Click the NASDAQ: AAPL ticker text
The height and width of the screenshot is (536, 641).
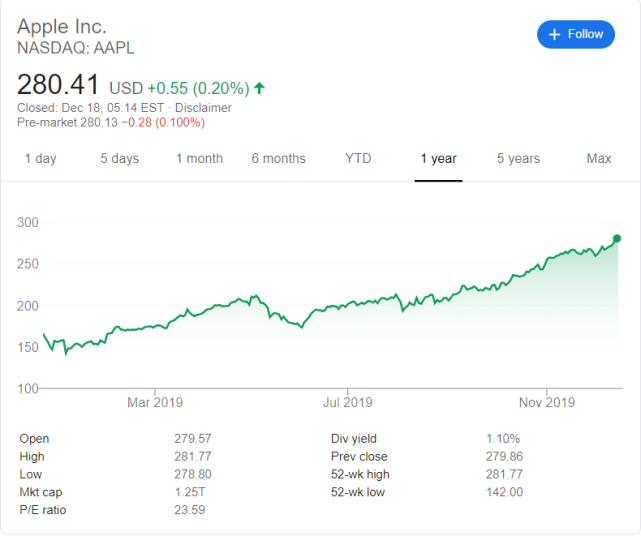point(76,48)
